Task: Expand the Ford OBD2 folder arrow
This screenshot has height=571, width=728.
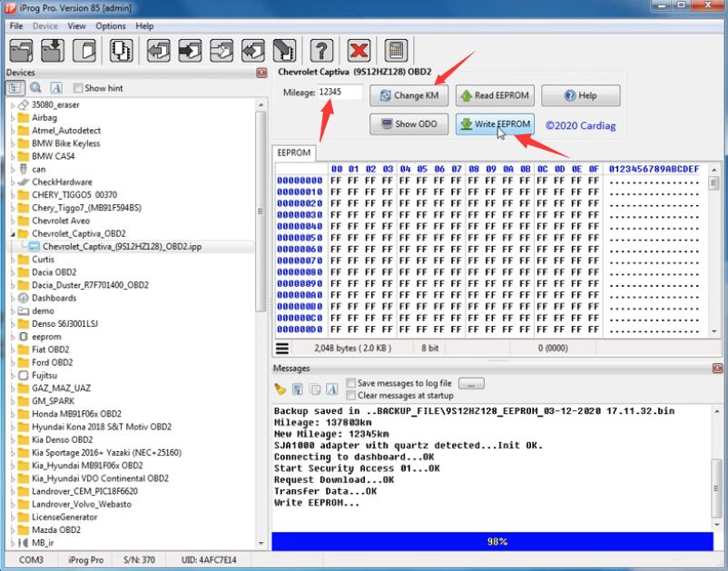Action: [13, 362]
